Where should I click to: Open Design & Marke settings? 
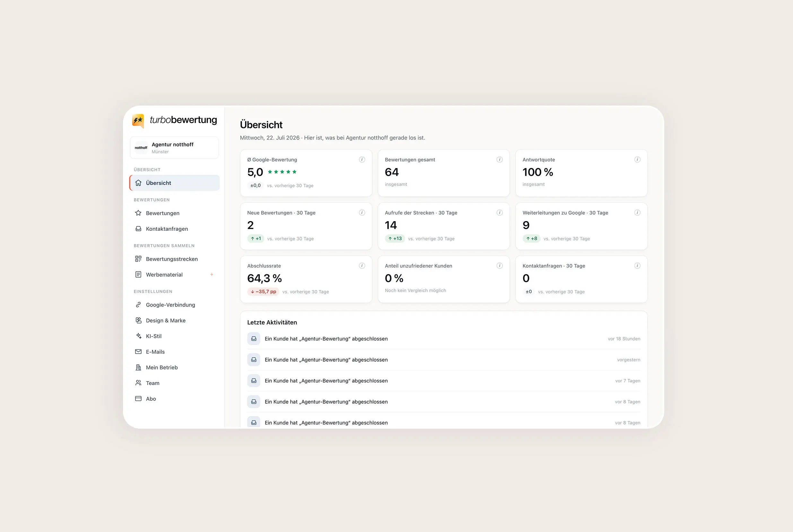(x=174, y=320)
